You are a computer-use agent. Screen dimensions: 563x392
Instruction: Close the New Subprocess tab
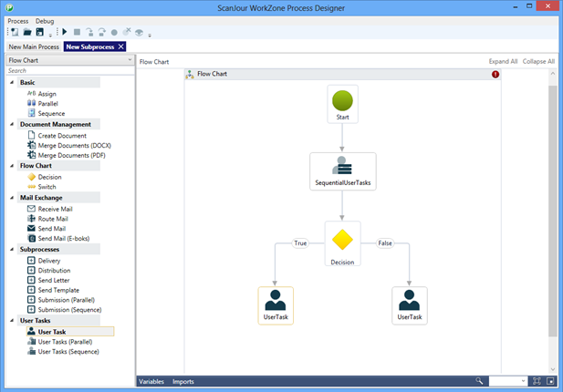(x=121, y=46)
